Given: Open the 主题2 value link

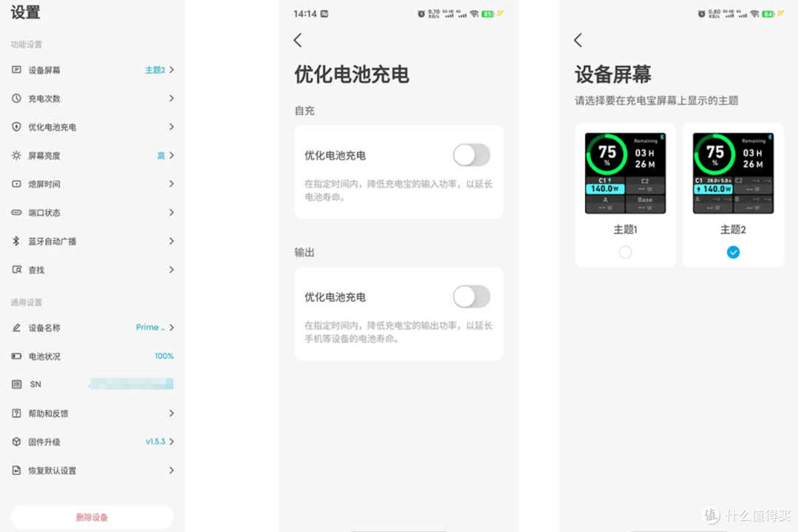Looking at the screenshot, I should point(154,69).
